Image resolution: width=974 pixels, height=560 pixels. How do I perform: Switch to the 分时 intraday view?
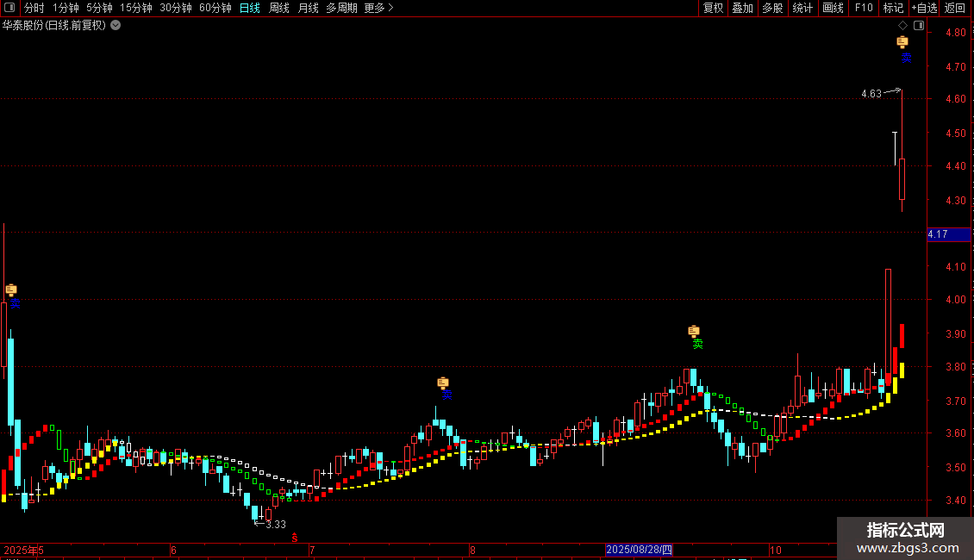pyautogui.click(x=34, y=8)
